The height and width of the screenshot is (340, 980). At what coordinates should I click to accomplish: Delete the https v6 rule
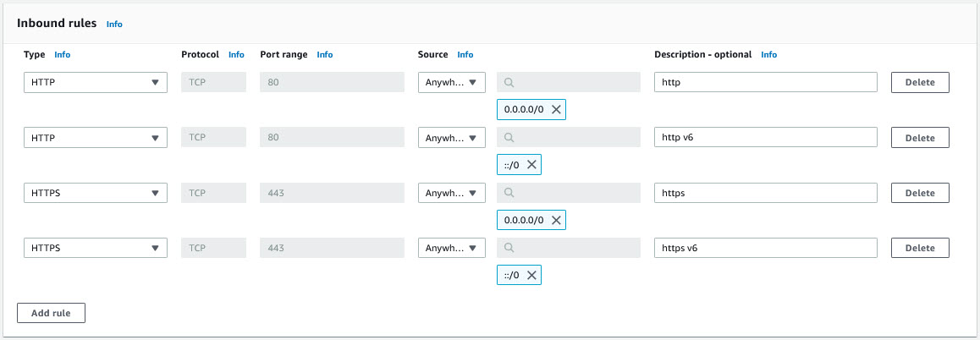[920, 249]
